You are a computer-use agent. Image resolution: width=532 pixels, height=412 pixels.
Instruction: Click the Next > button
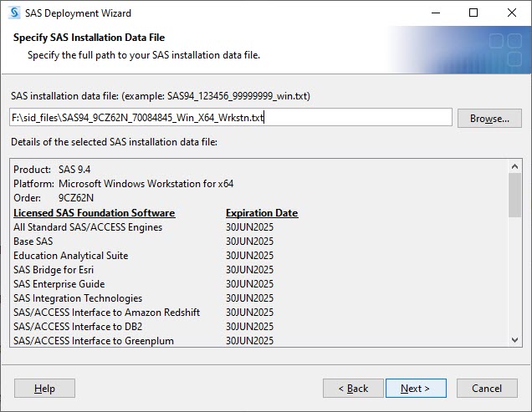pyautogui.click(x=416, y=389)
